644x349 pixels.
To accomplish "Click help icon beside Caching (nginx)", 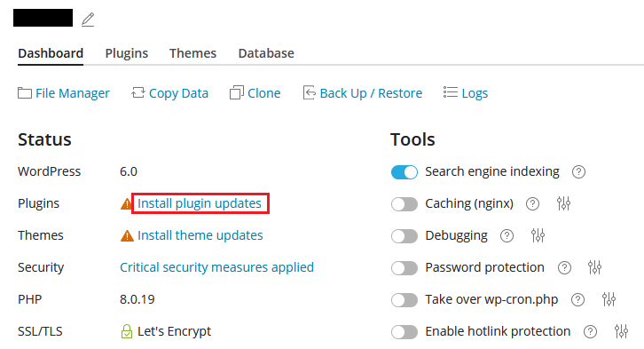I will (x=532, y=204).
